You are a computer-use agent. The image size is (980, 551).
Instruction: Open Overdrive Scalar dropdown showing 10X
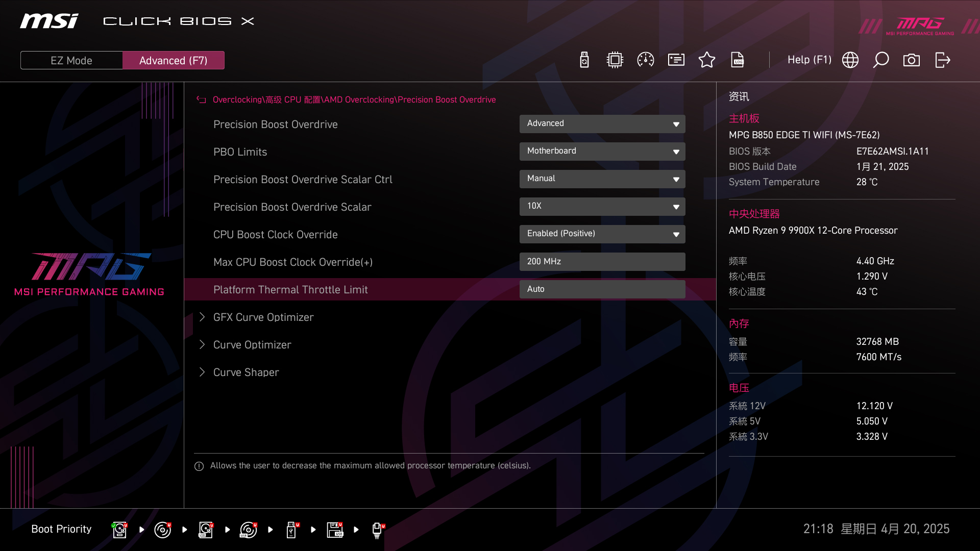point(602,206)
